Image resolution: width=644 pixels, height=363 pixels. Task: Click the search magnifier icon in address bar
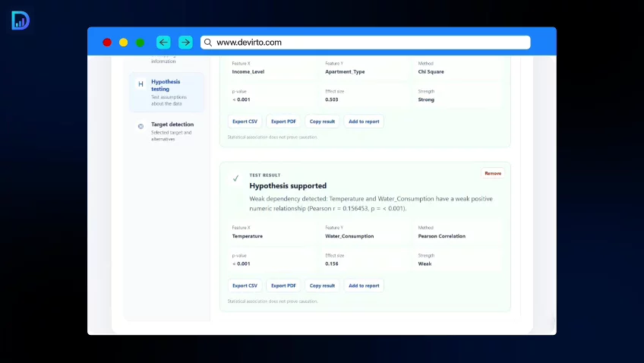pyautogui.click(x=208, y=43)
